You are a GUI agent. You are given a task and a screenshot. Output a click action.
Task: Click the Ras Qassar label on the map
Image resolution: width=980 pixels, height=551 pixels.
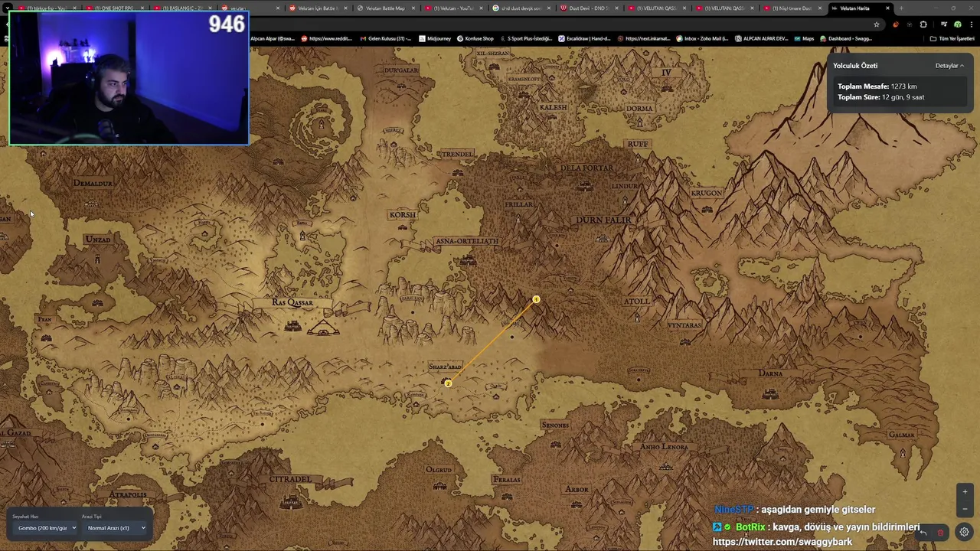pyautogui.click(x=292, y=302)
